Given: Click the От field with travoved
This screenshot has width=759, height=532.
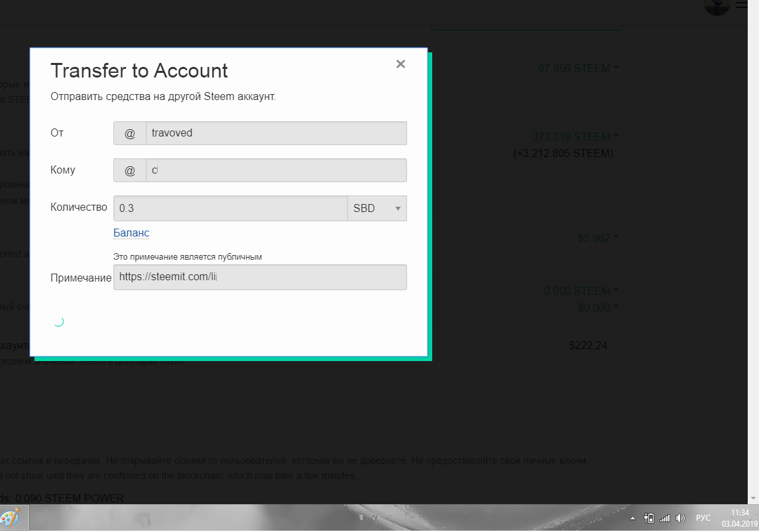Looking at the screenshot, I should tap(276, 133).
